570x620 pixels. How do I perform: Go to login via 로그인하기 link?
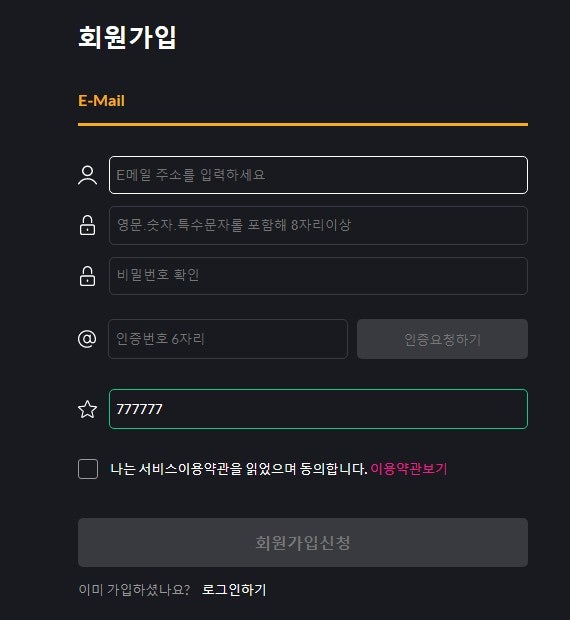click(x=234, y=590)
